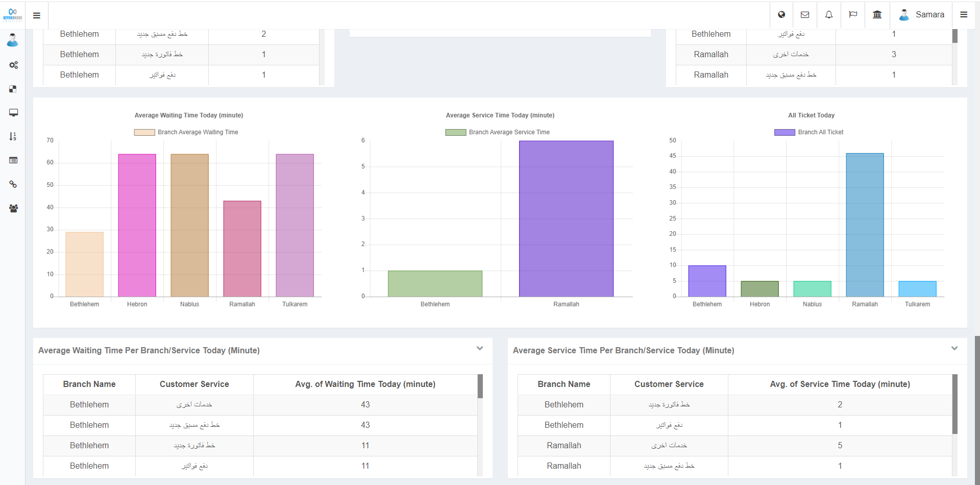The height and width of the screenshot is (485, 980).
Task: Collapse Average Service Time Per Branch panel
Action: pyautogui.click(x=954, y=349)
